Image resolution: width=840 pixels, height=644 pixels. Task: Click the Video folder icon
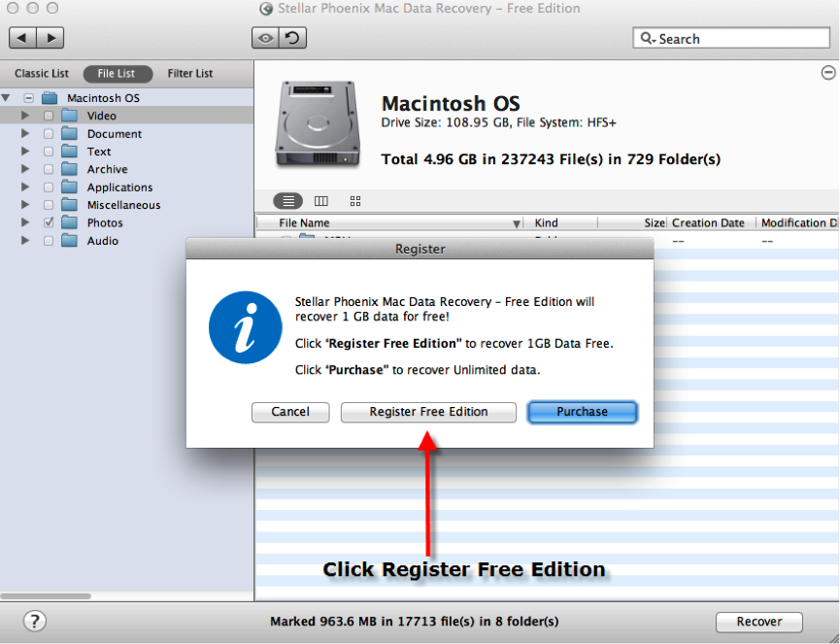pyautogui.click(x=69, y=116)
